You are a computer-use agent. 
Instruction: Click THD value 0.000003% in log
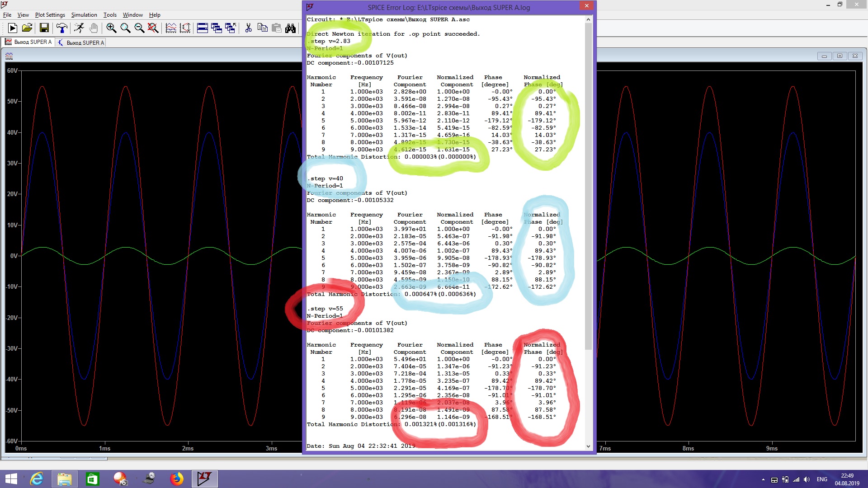click(421, 157)
